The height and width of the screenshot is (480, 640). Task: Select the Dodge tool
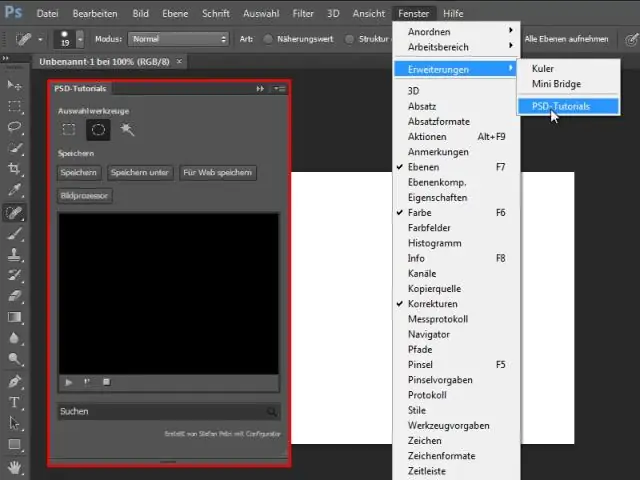15,359
